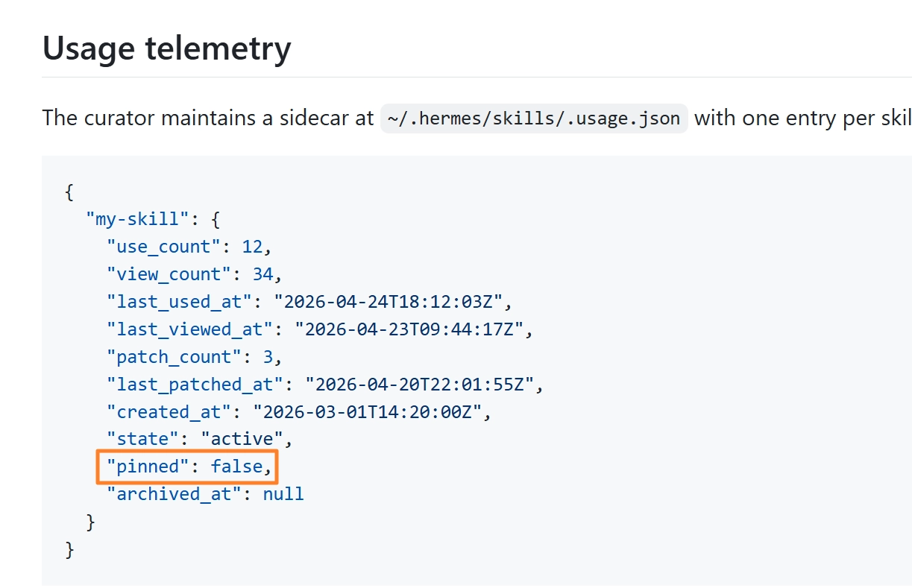
Task: Click the false value next to pinned
Action: pos(237,467)
